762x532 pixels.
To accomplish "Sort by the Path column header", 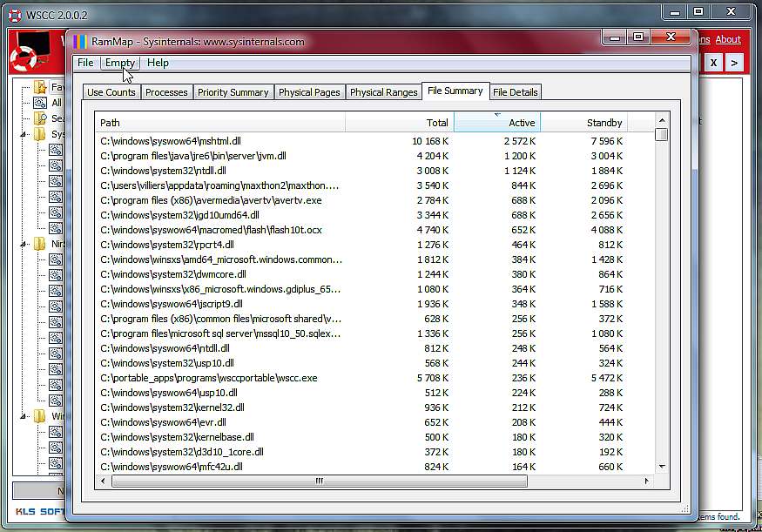I will click(x=220, y=123).
